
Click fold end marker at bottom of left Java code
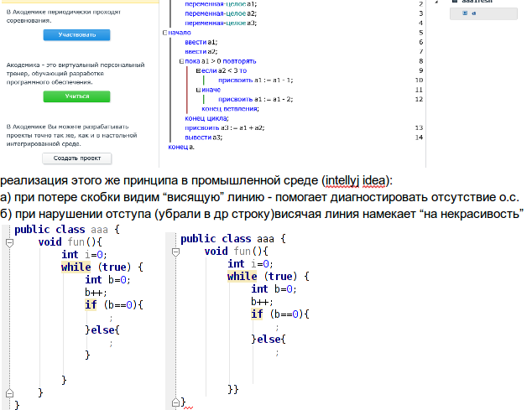tap(8, 392)
